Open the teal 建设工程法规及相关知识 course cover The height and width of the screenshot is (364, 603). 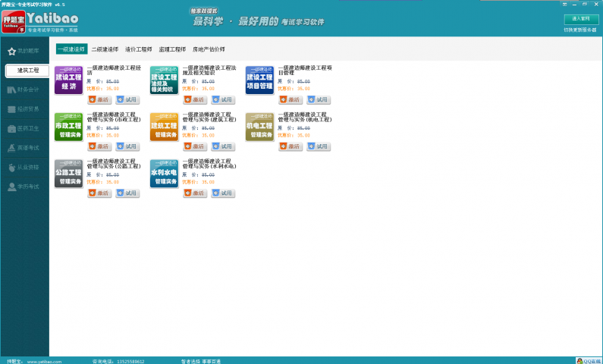click(x=164, y=80)
